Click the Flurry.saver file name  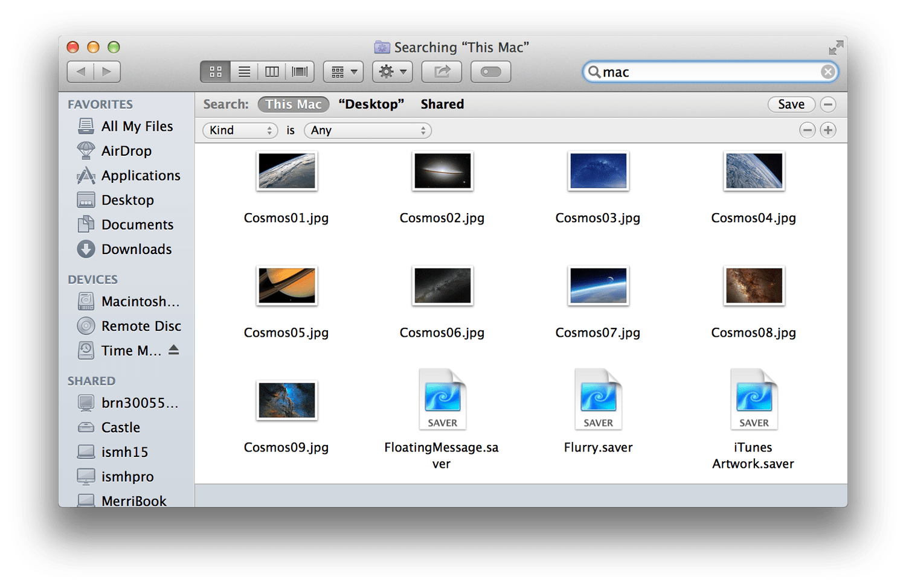point(598,447)
